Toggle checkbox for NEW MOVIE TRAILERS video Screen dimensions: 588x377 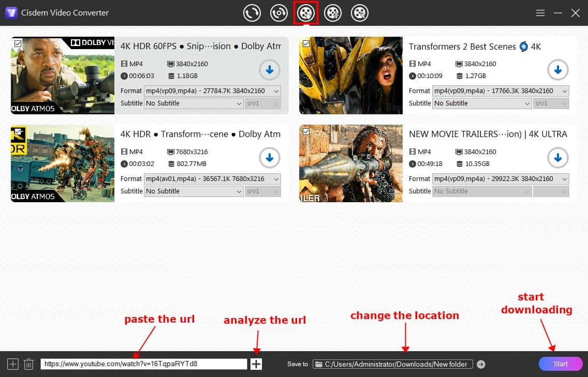coord(306,132)
